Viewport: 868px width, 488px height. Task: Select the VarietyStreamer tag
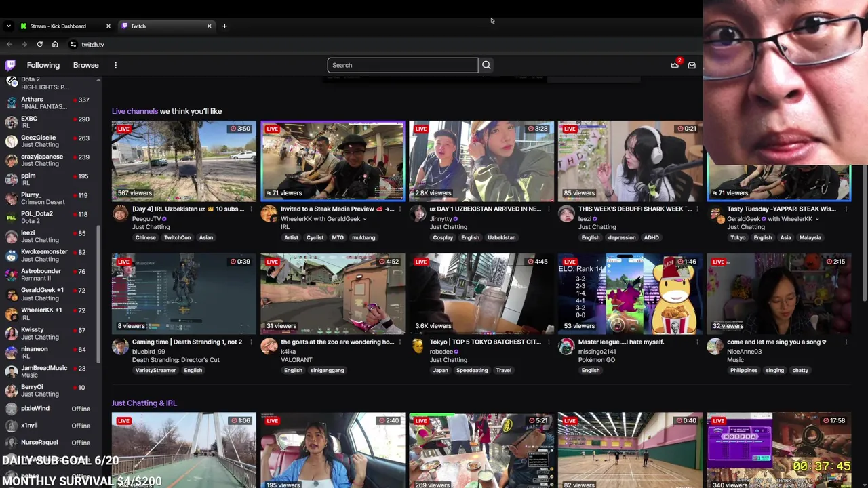[x=155, y=371]
